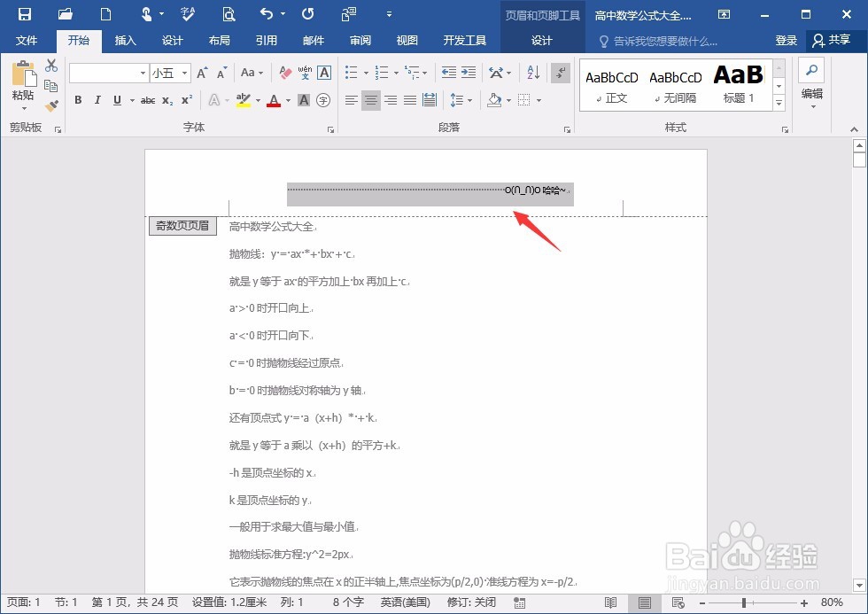The image size is (868, 614).
Task: Apply the 无间隔 style
Action: tap(675, 86)
